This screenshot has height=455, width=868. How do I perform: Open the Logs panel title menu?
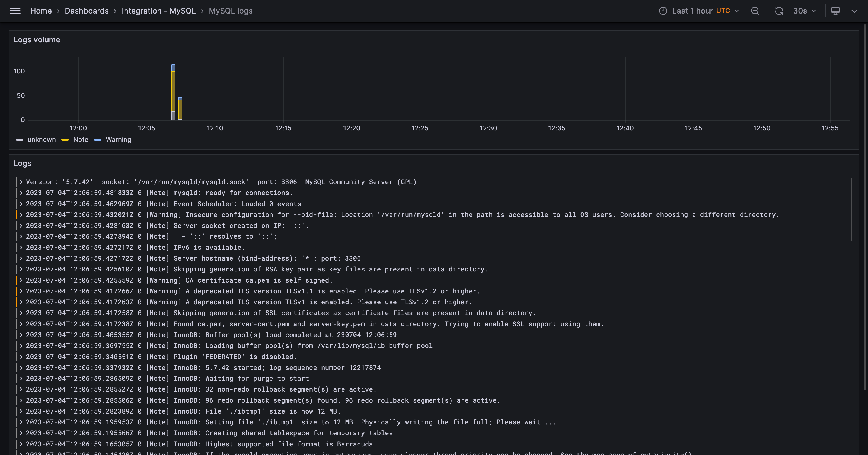point(22,163)
